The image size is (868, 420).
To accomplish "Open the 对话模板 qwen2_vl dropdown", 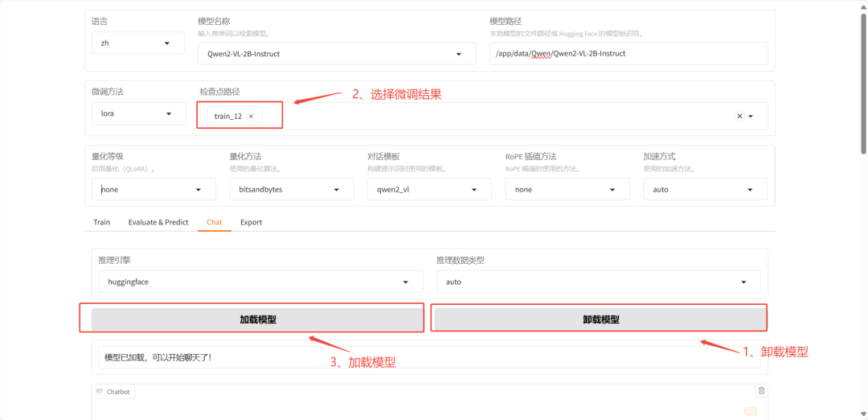I will (x=429, y=190).
